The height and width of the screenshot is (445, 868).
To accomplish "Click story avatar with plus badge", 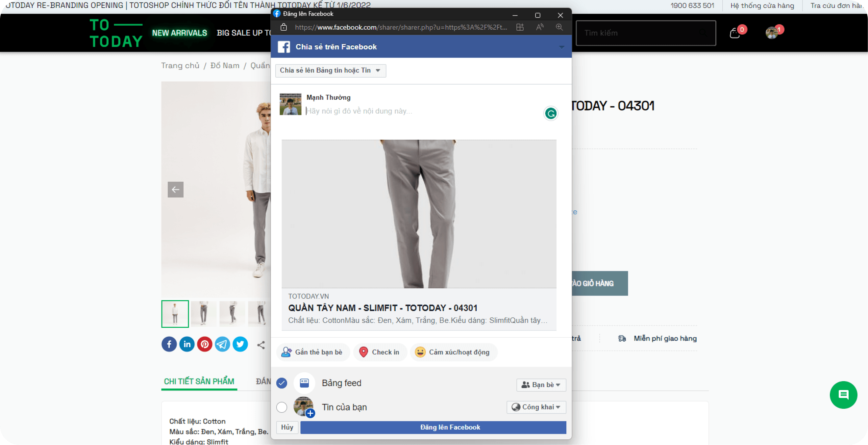I will [x=304, y=406].
